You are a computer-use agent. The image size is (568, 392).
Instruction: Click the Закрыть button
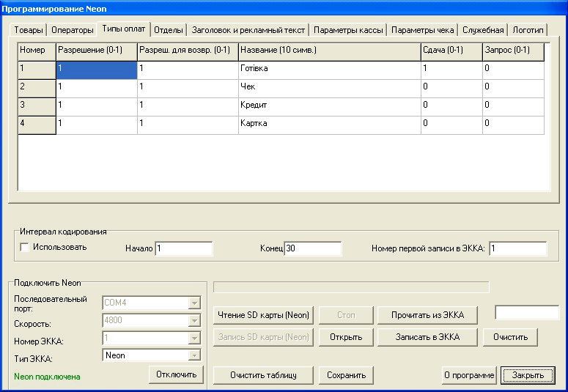click(528, 375)
